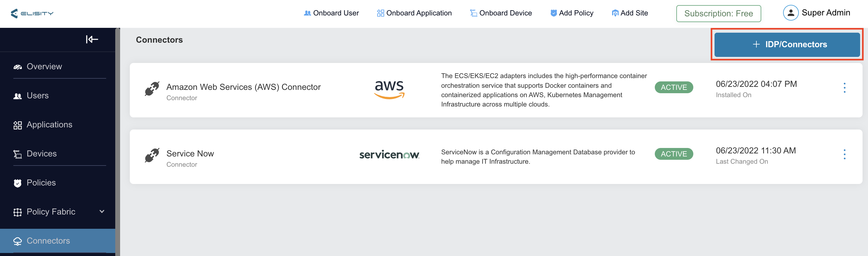
Task: Click ACTIVE status badge for AWS
Action: [674, 87]
